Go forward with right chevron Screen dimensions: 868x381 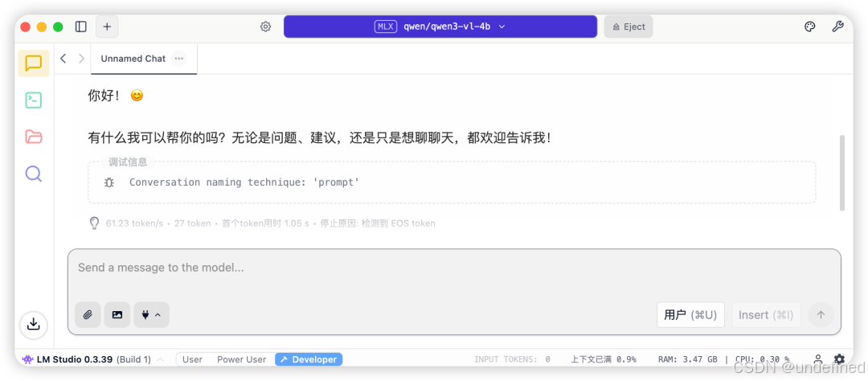pos(81,58)
